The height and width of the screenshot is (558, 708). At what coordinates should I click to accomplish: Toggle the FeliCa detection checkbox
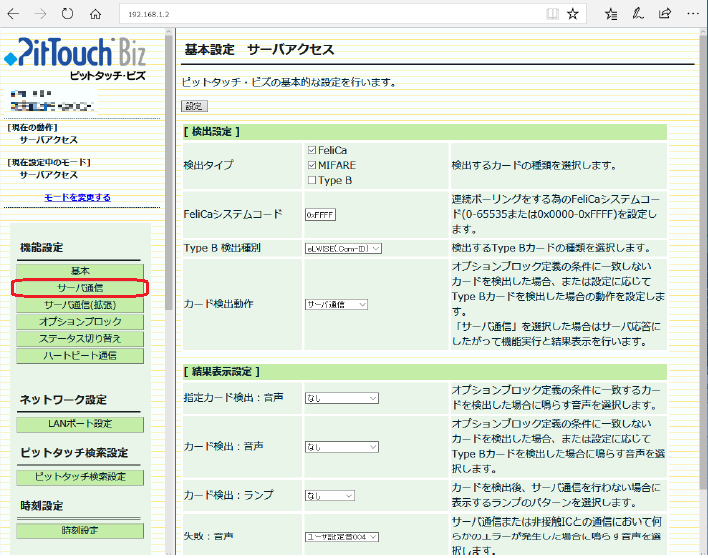tap(312, 150)
